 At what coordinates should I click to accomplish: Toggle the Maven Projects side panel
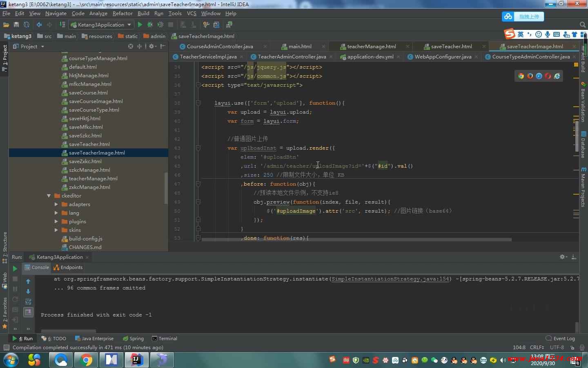tap(584, 186)
